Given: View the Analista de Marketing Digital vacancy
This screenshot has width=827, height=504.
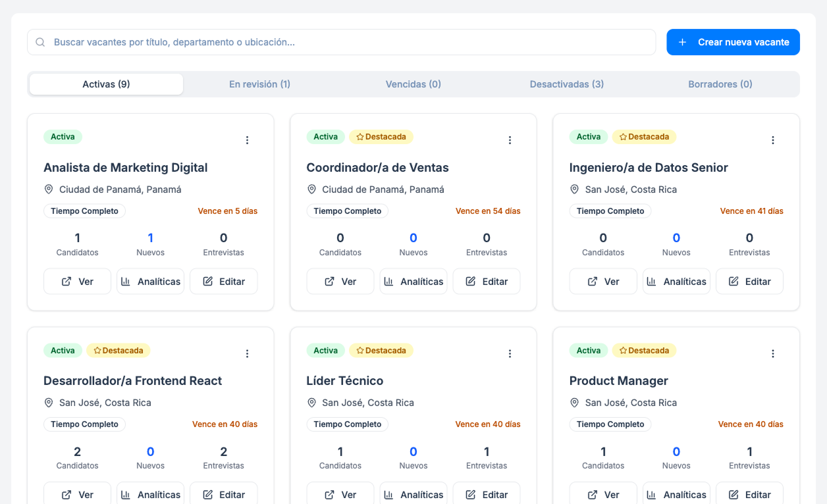Looking at the screenshot, I should pos(77,282).
